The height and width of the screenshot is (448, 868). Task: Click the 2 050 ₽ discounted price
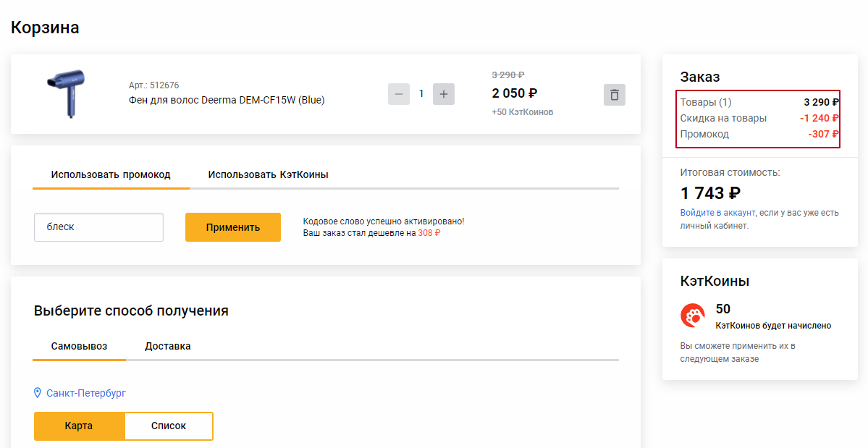515,93
